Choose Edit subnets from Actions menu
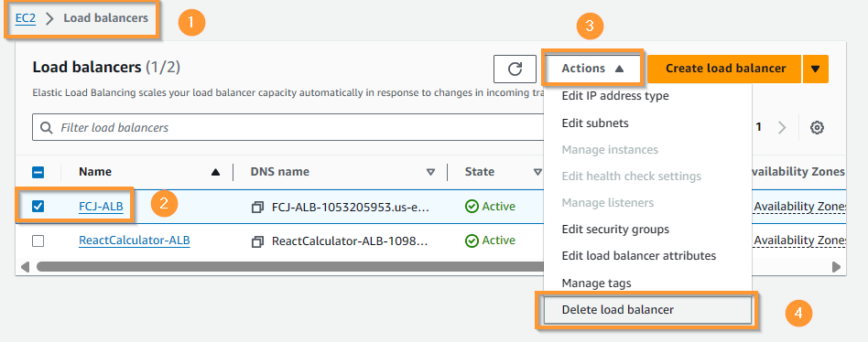 (x=595, y=123)
